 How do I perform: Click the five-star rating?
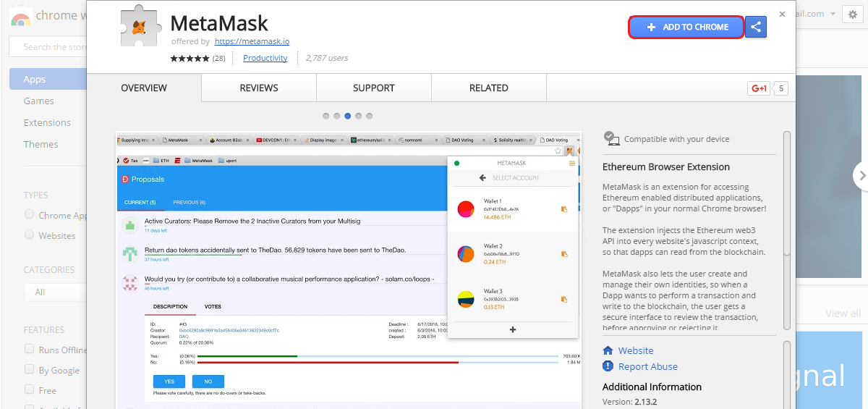point(190,58)
